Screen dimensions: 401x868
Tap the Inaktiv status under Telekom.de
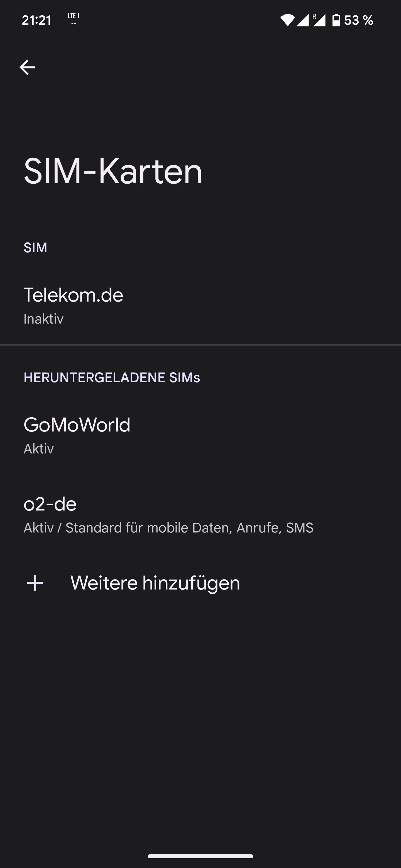[43, 319]
